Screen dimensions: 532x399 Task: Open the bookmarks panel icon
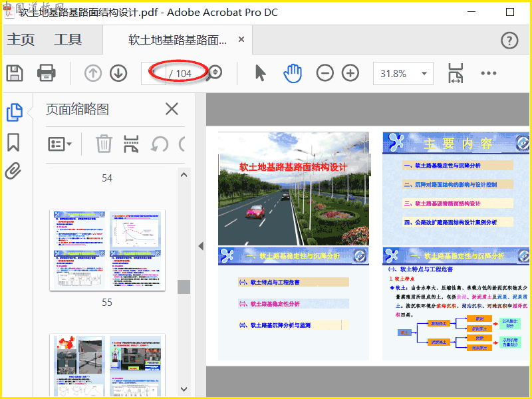13,142
